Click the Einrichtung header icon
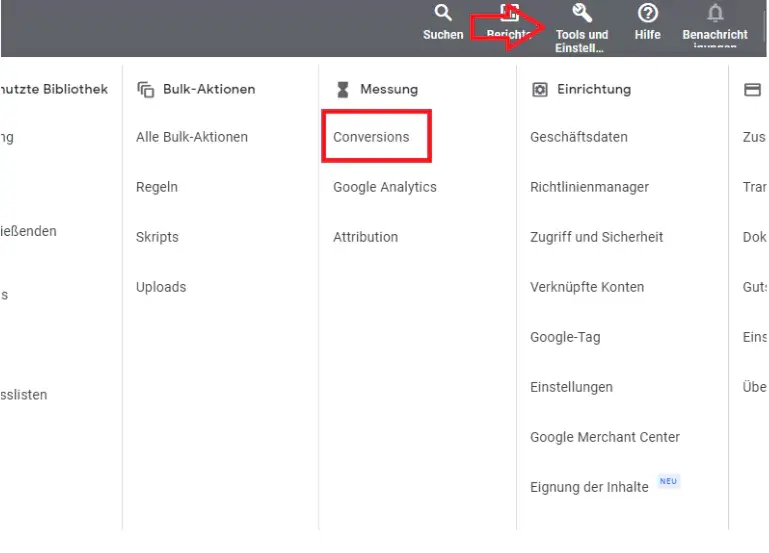Screen dimensions: 769x553 [x=540, y=89]
